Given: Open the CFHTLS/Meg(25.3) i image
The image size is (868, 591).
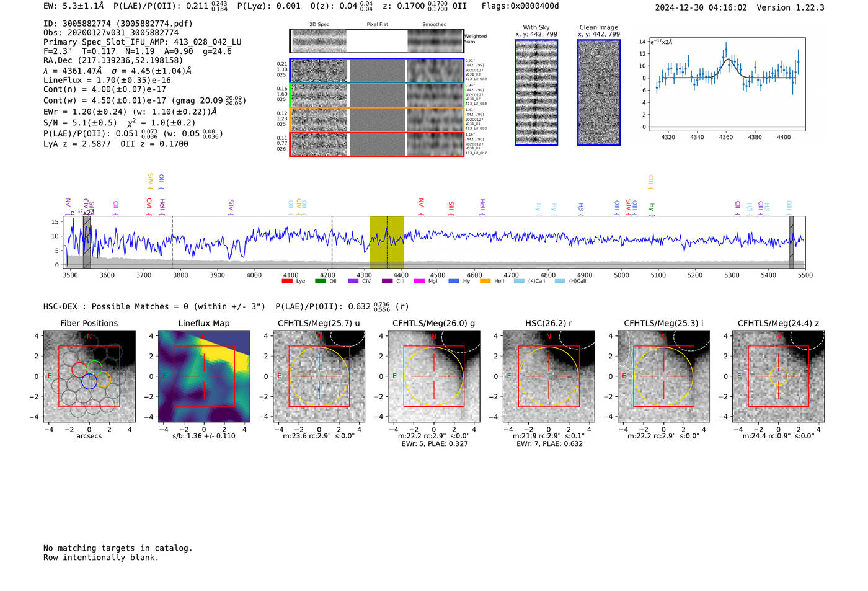Looking at the screenshot, I should point(663,376).
